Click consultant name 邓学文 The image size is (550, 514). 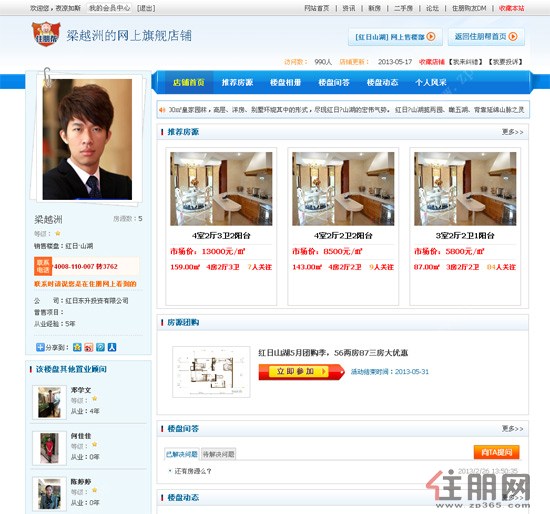81,390
